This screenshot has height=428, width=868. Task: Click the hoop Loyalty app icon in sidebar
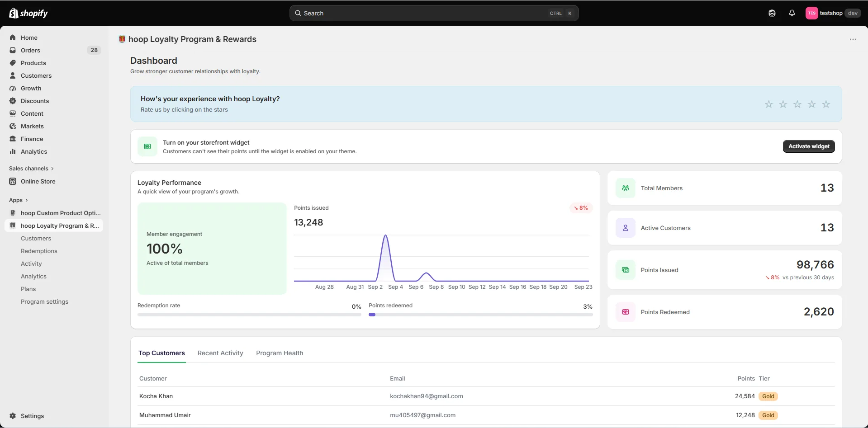pos(13,226)
